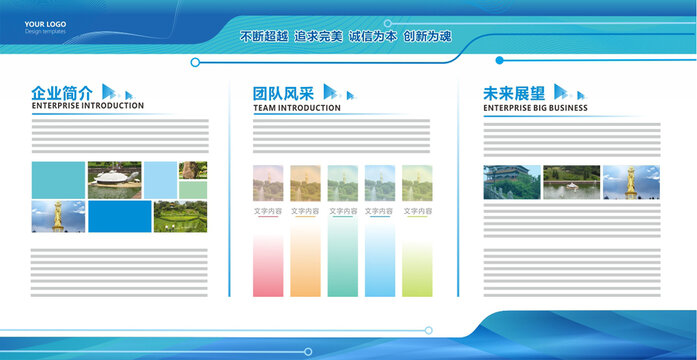Select the 团队风采 heading
Image resolution: width=697 pixels, height=360 pixels.
click(284, 93)
